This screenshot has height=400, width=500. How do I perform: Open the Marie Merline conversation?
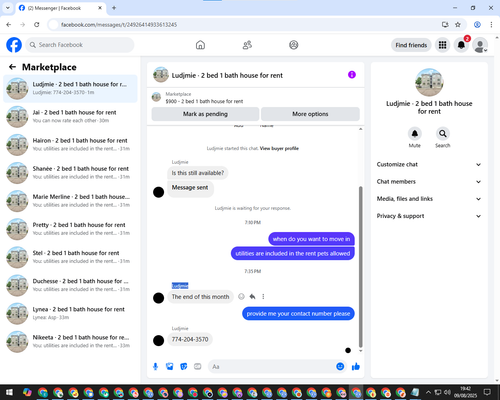[x=70, y=201]
